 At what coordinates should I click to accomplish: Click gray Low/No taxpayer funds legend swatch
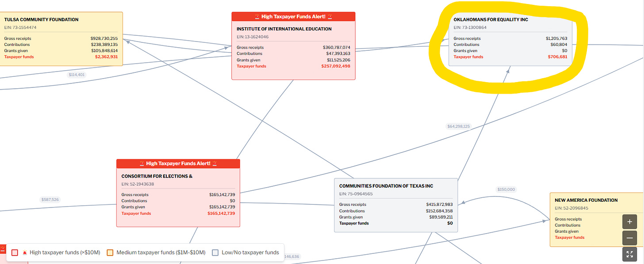[x=215, y=253]
